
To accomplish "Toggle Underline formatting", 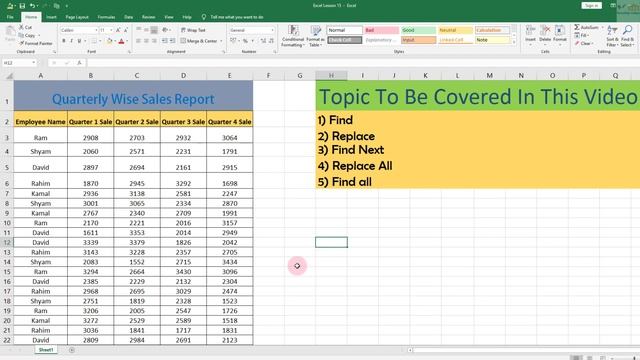I will click(79, 41).
